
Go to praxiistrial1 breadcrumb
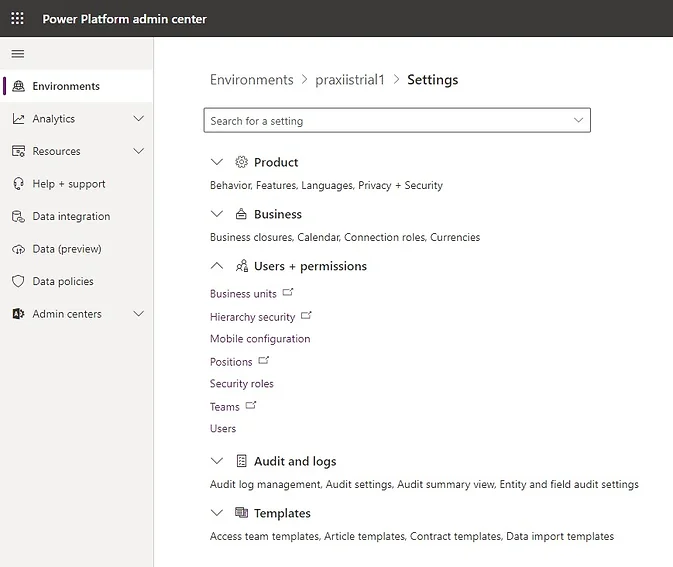pyautogui.click(x=350, y=79)
